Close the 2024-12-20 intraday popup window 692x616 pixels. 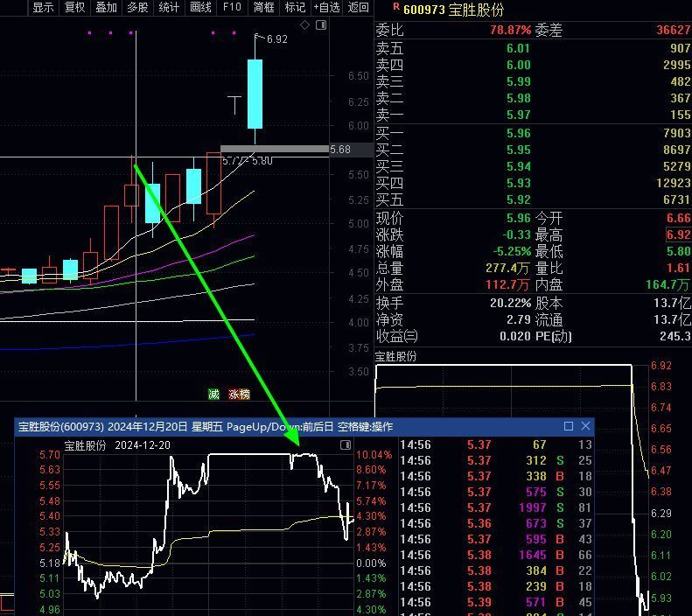point(585,426)
